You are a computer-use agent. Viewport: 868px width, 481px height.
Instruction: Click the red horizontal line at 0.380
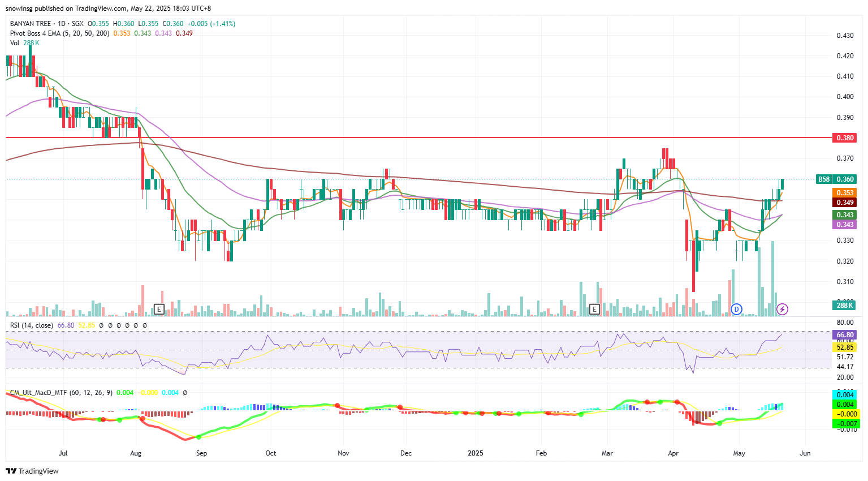pos(418,138)
